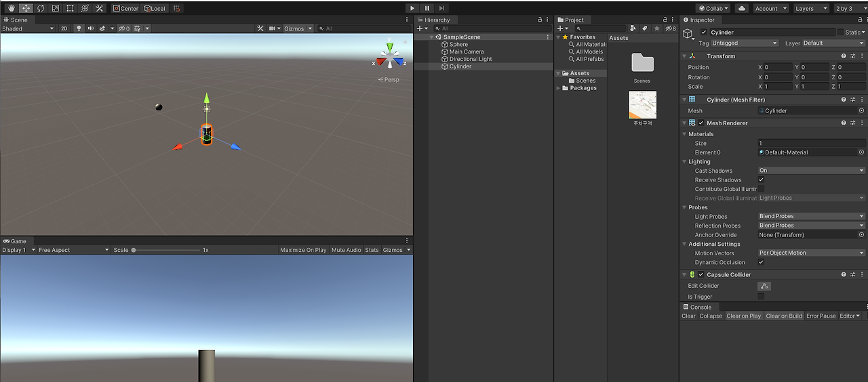Lock the Hierarchy panel
Screen dimensions: 868x382
pos(540,20)
